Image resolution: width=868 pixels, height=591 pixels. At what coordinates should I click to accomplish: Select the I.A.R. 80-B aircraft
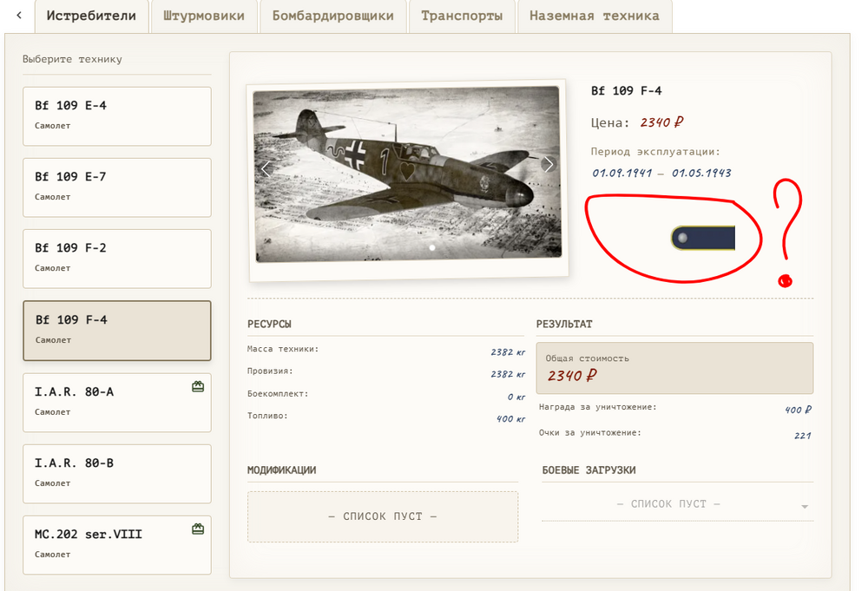pyautogui.click(x=116, y=473)
